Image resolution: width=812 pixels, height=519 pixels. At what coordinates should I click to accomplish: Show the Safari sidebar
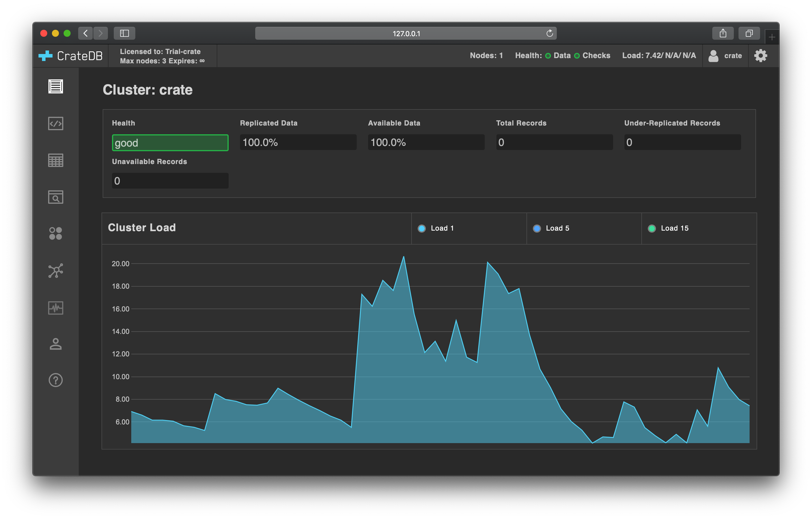pos(125,33)
